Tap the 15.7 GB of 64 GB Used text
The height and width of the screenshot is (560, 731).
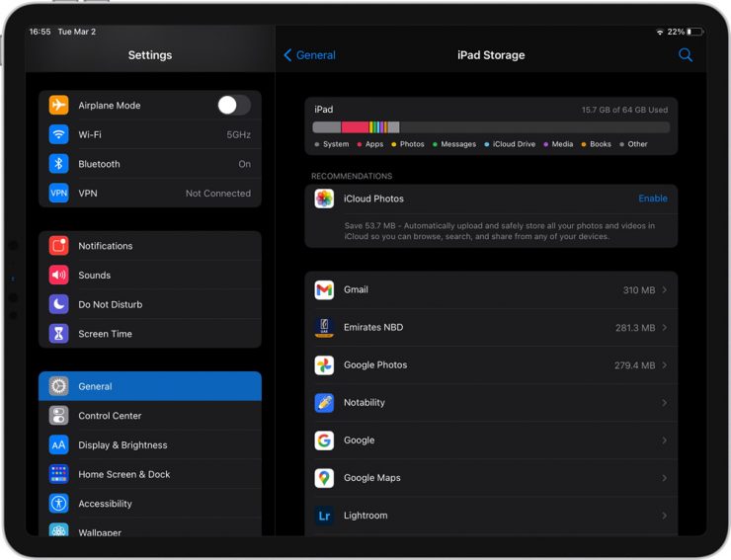(x=624, y=110)
